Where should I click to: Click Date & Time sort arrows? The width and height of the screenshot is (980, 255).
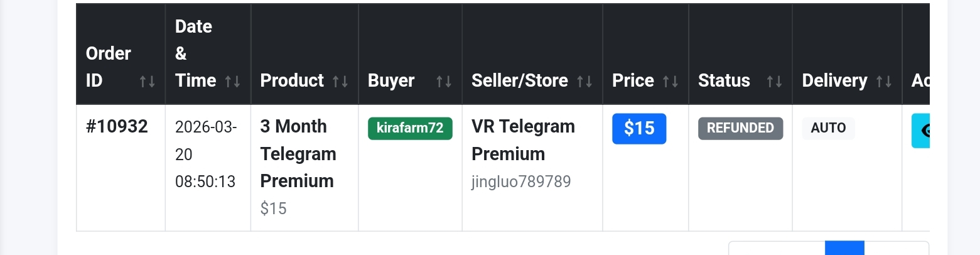[x=232, y=81]
